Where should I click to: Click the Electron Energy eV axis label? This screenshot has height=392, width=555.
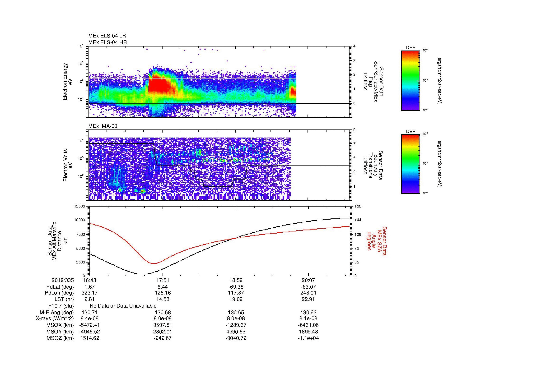click(68, 82)
